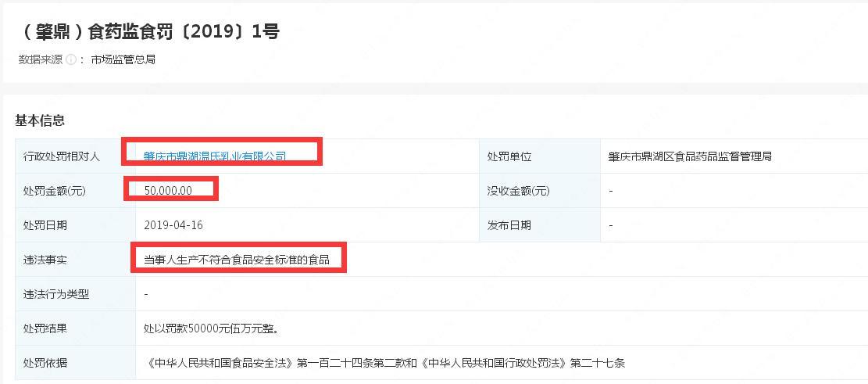Click the 处以罚款50000元伍万元整 result text
The width and height of the screenshot is (868, 384).
[212, 328]
